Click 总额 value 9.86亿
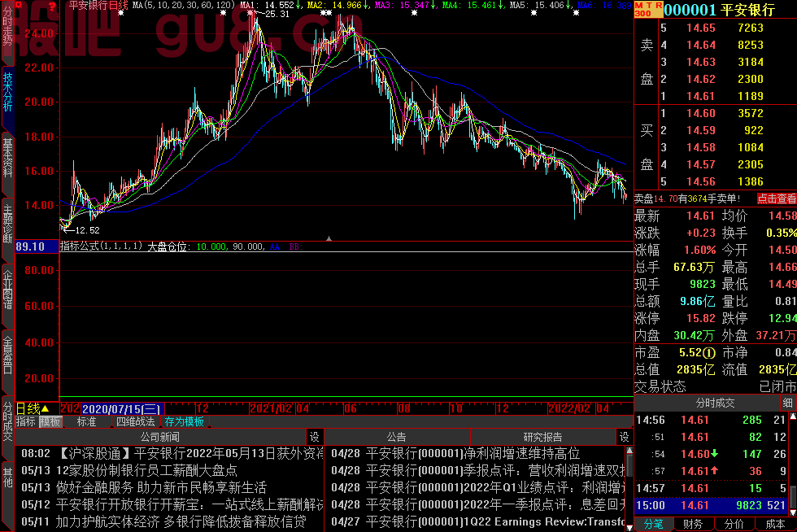797x532 pixels. (698, 301)
